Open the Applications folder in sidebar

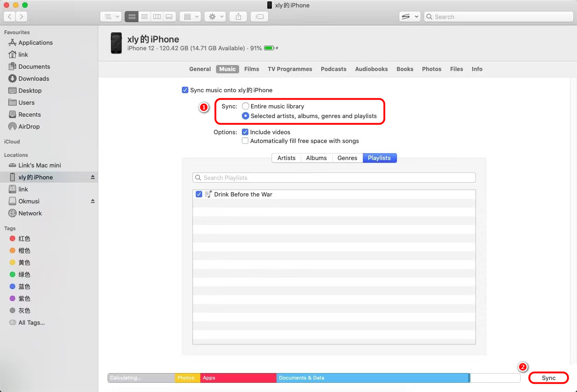pos(36,42)
